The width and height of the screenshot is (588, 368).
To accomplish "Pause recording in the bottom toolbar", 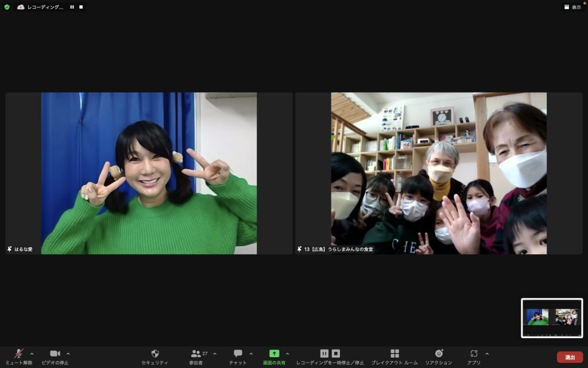I will pyautogui.click(x=324, y=354).
